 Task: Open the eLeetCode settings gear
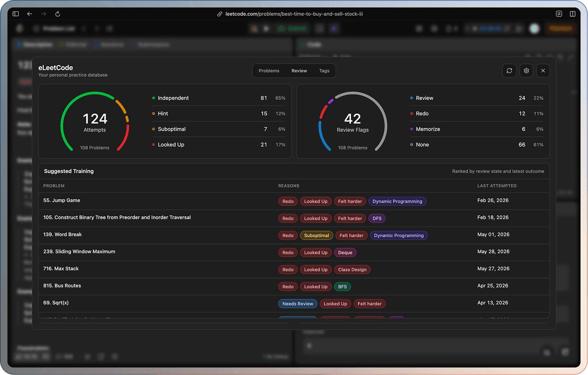526,71
